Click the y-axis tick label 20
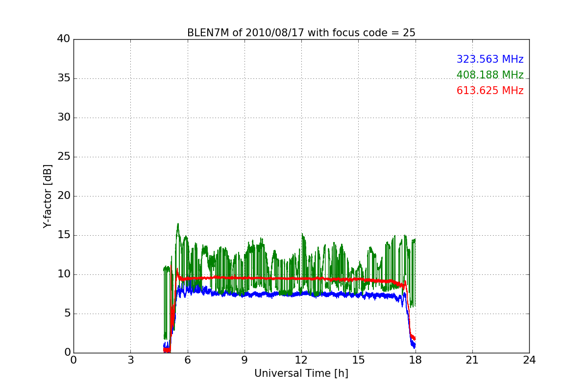 64,196
